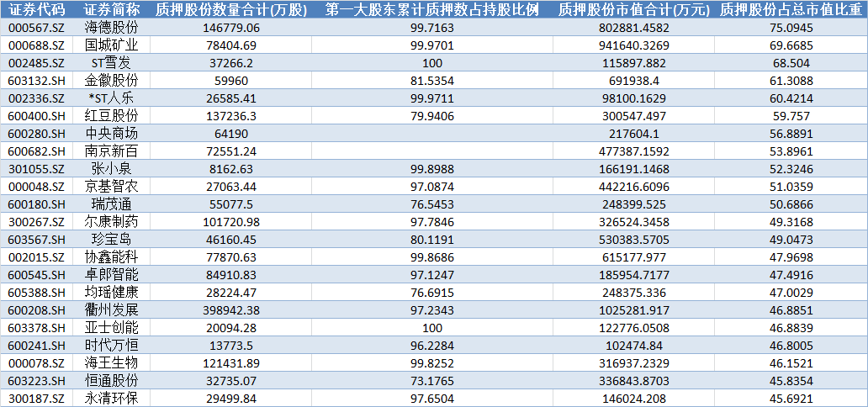Select the 张小泉 cell
The width and height of the screenshot is (868, 407).
111,169
